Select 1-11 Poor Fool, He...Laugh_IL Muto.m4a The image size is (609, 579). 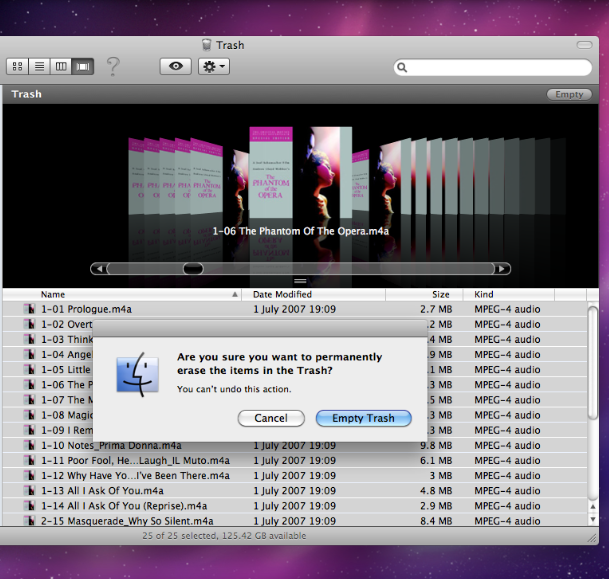click(x=295, y=461)
